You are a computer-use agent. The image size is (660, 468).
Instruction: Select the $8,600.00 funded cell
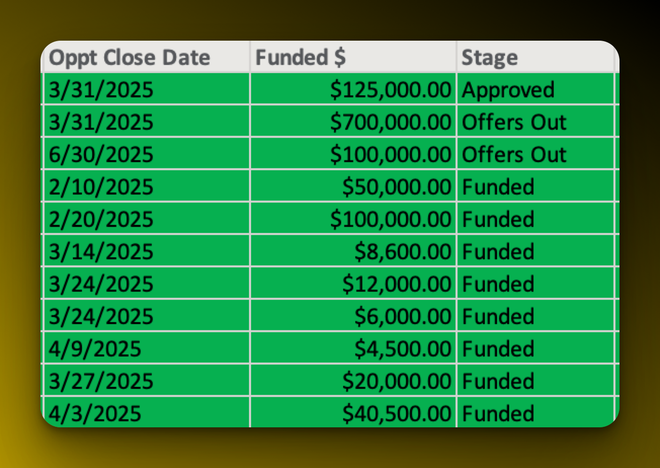(402, 252)
